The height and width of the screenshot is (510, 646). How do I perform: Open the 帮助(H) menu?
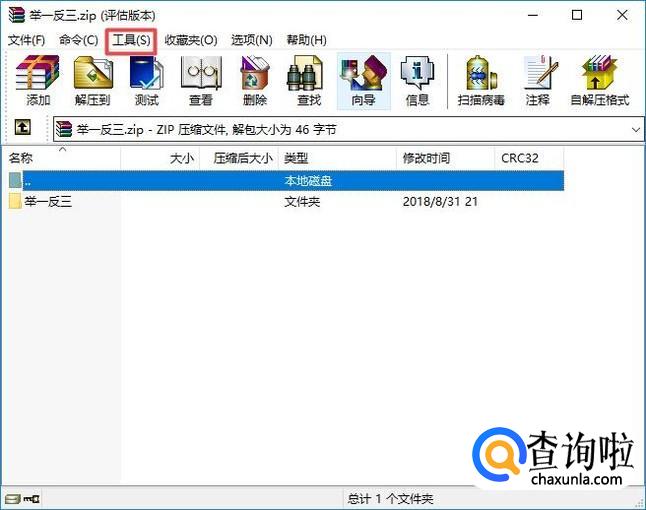pyautogui.click(x=307, y=40)
